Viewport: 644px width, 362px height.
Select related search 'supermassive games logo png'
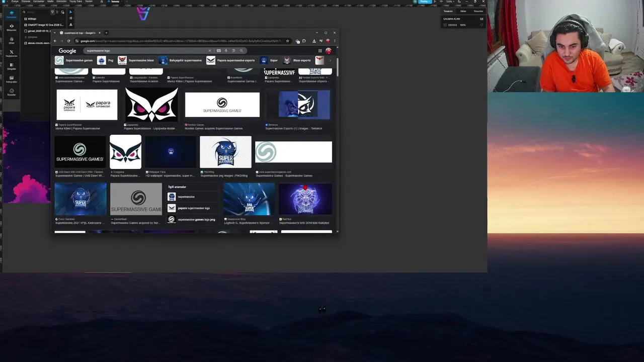pyautogui.click(x=193, y=220)
